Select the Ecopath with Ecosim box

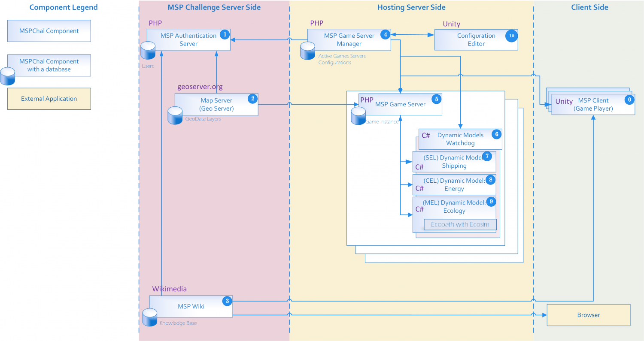pos(460,224)
